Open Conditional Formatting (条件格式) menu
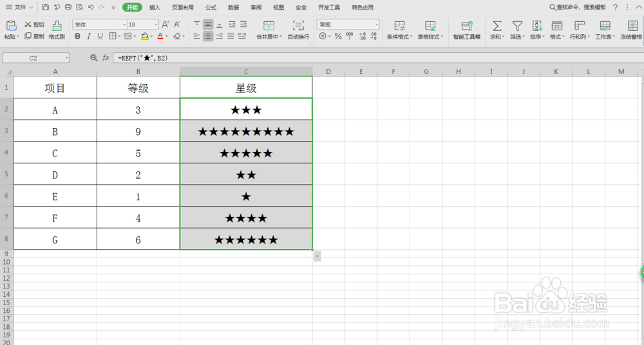Viewport: 644px width, 345px height. (399, 30)
